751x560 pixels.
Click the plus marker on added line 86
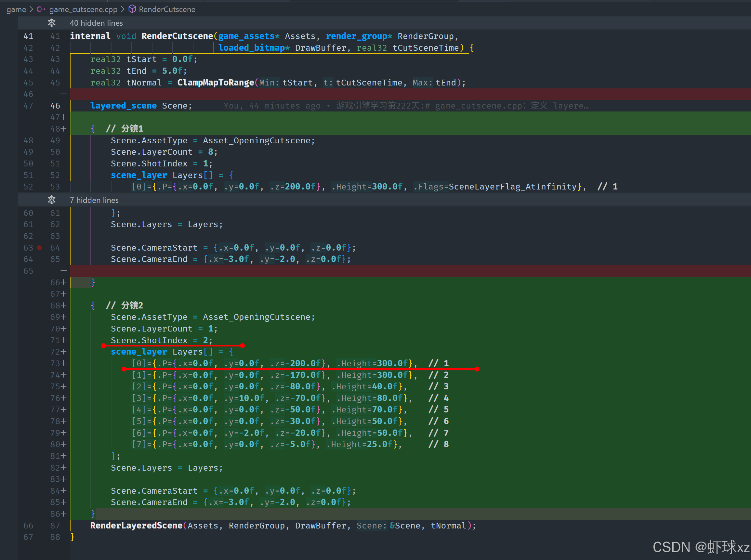(x=64, y=514)
